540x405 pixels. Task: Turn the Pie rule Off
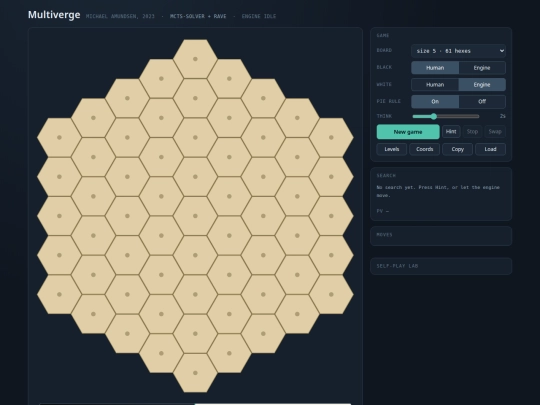pyautogui.click(x=482, y=102)
